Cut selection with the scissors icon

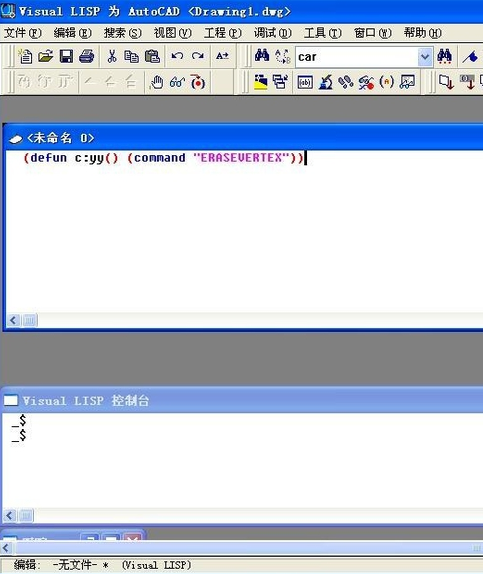click(112, 56)
